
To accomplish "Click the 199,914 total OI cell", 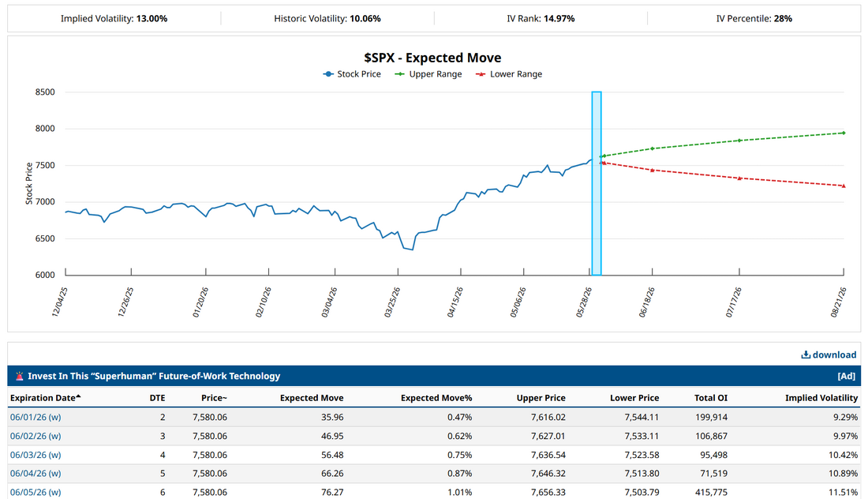I will [711, 417].
